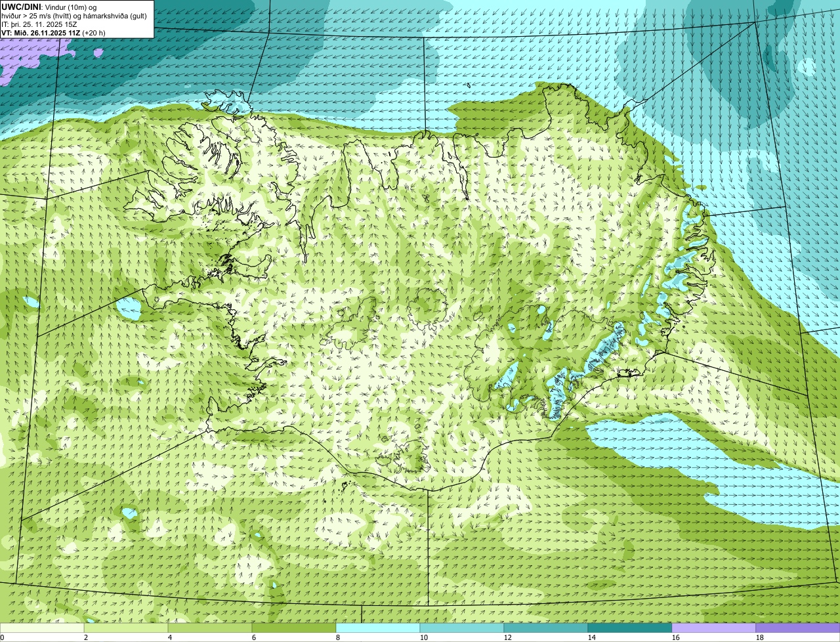
Task: Click the title line 'UWC/DINI: Vindur (10m) og'
Action: pyautogui.click(x=49, y=7)
